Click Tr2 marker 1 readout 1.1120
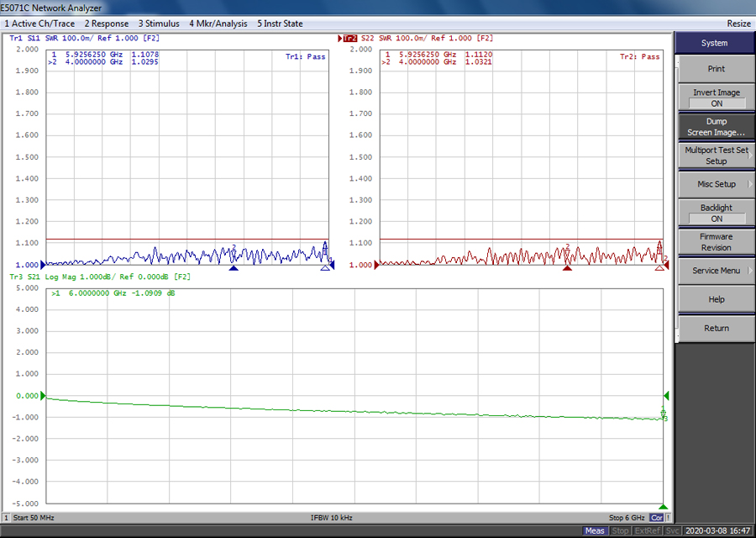756x538 pixels. [478, 55]
